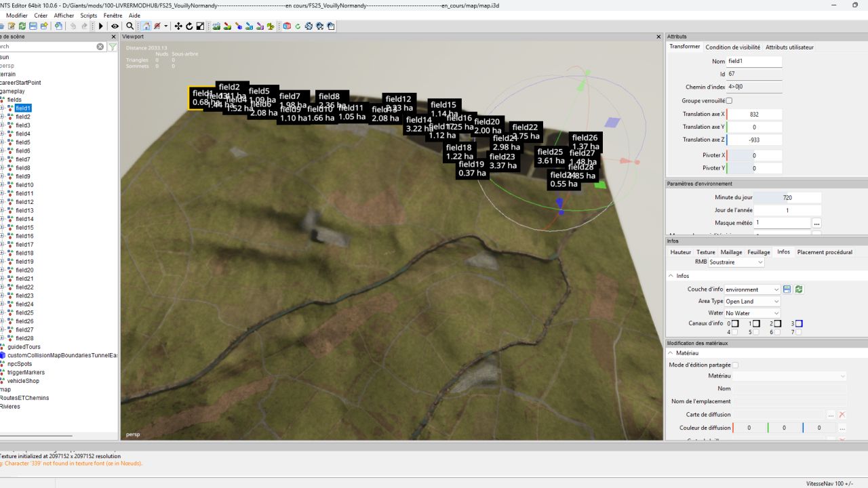The height and width of the screenshot is (488, 868).
Task: Toggle Canaux d'info channel 0 checkbox
Action: click(735, 323)
